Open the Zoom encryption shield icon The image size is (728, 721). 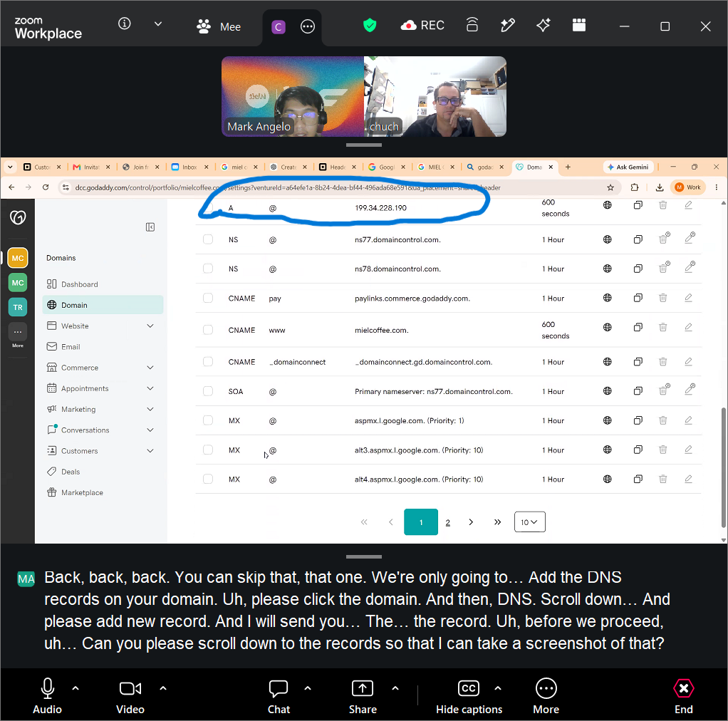click(x=370, y=25)
